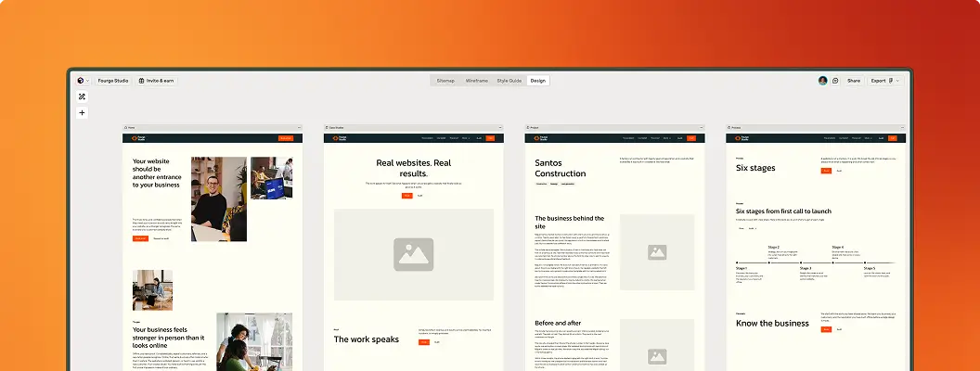Click the Home page frame title
Screen dimensions: 980x371
pyautogui.click(x=129, y=127)
